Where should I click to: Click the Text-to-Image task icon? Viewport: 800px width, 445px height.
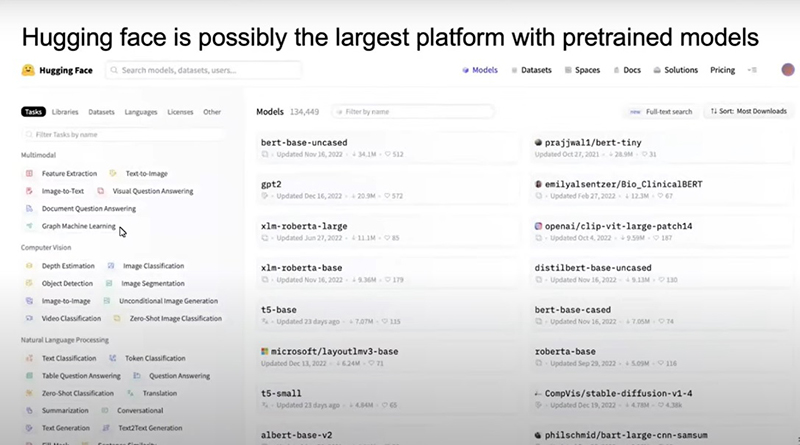pos(114,173)
